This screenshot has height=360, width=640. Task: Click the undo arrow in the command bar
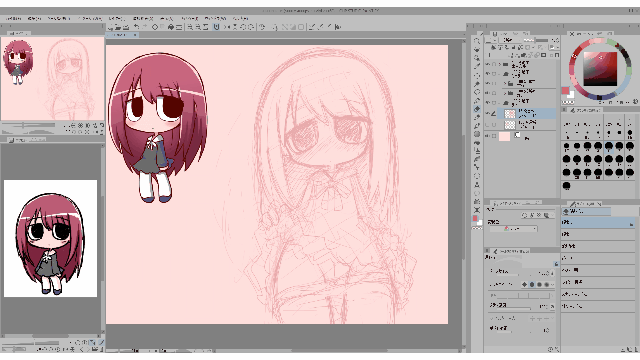point(136,27)
